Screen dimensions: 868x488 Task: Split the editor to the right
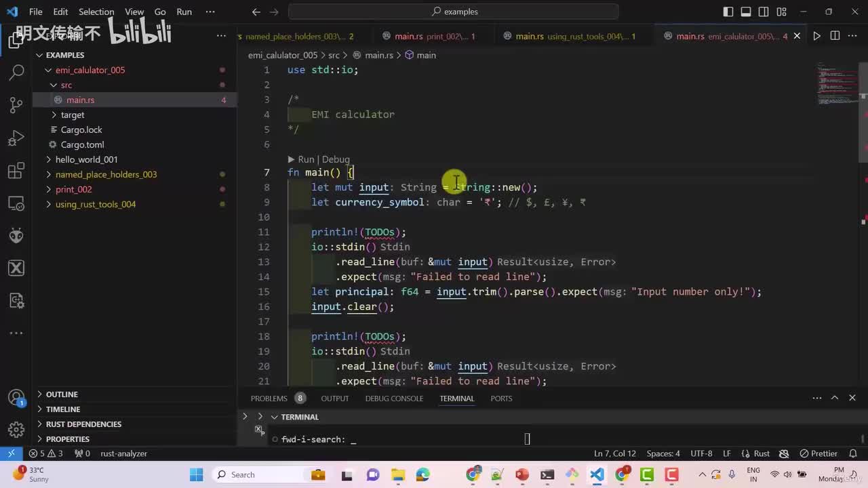835,36
